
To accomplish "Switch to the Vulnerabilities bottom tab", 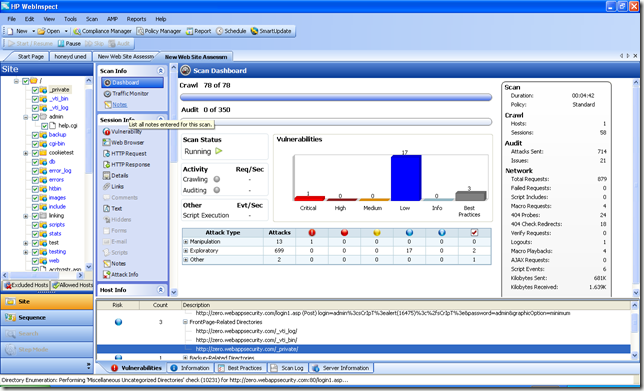I will click(137, 368).
